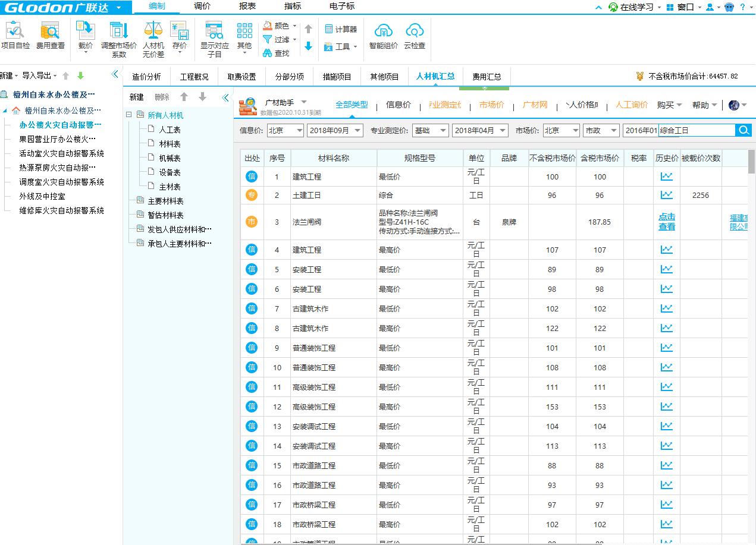756x545 pixels.
Task: Select 机械表 in the tree
Action: [x=170, y=158]
